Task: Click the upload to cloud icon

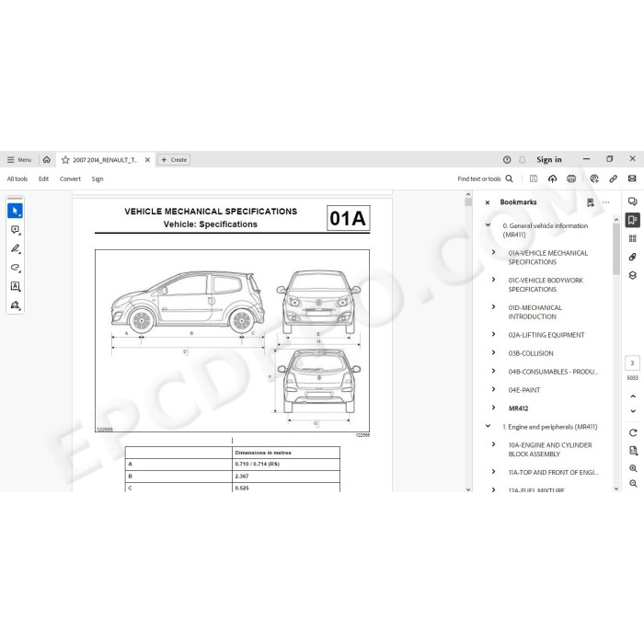Action: [x=552, y=178]
